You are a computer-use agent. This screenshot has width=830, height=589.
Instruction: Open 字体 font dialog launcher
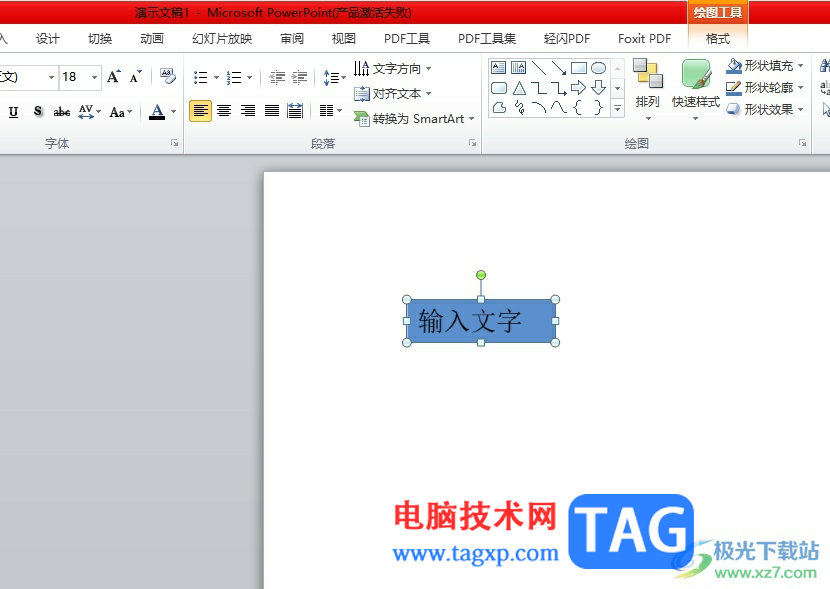pyautogui.click(x=174, y=143)
